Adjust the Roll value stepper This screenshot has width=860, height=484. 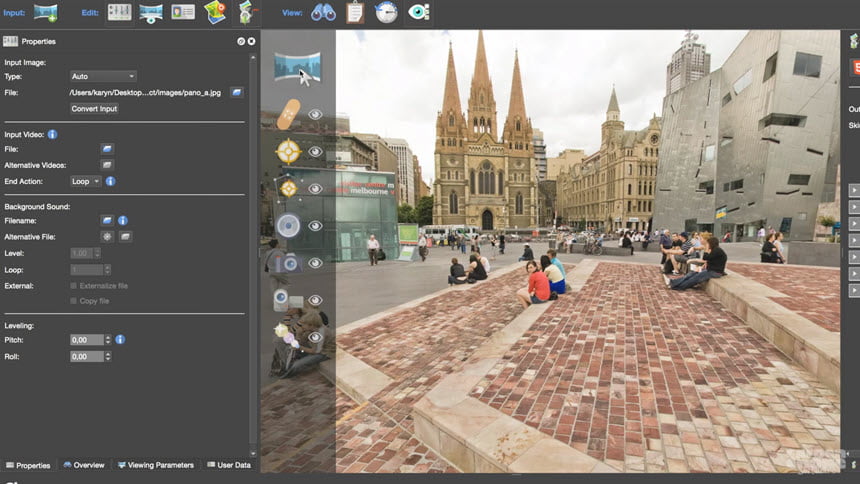[108, 356]
